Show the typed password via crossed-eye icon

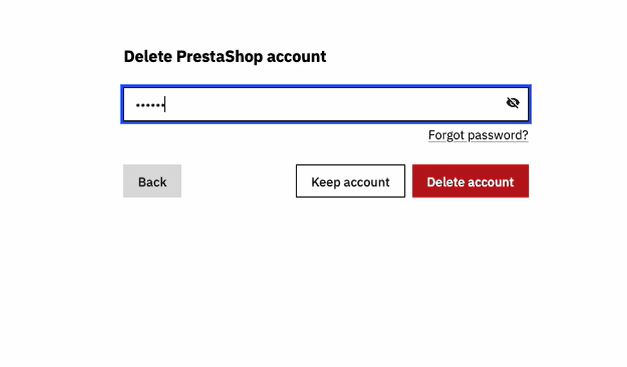[x=512, y=103]
